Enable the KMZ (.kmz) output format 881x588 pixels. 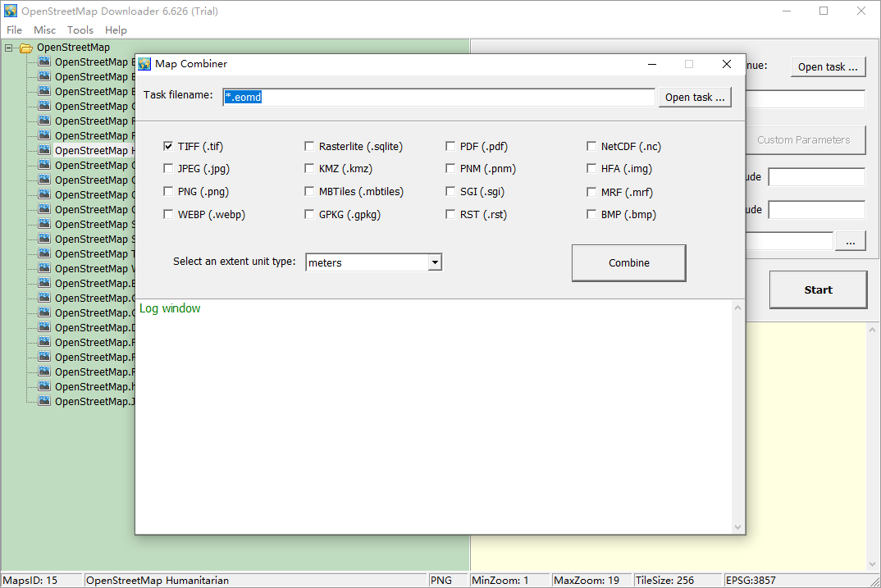(x=309, y=169)
